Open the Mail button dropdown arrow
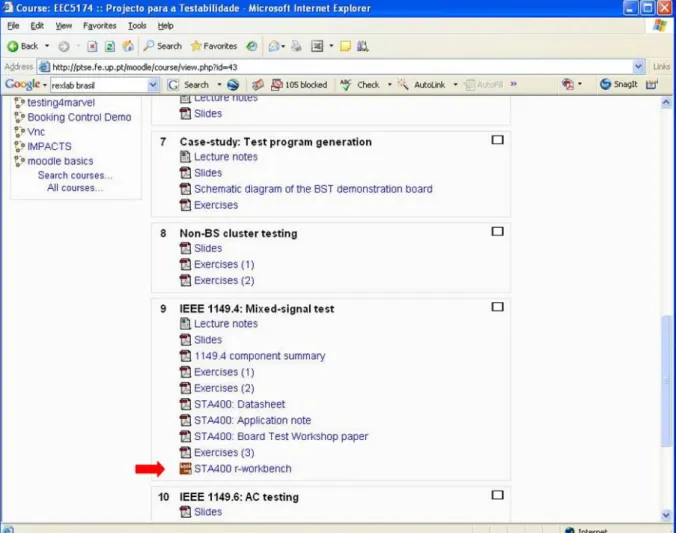The image size is (676, 533). pos(283,46)
